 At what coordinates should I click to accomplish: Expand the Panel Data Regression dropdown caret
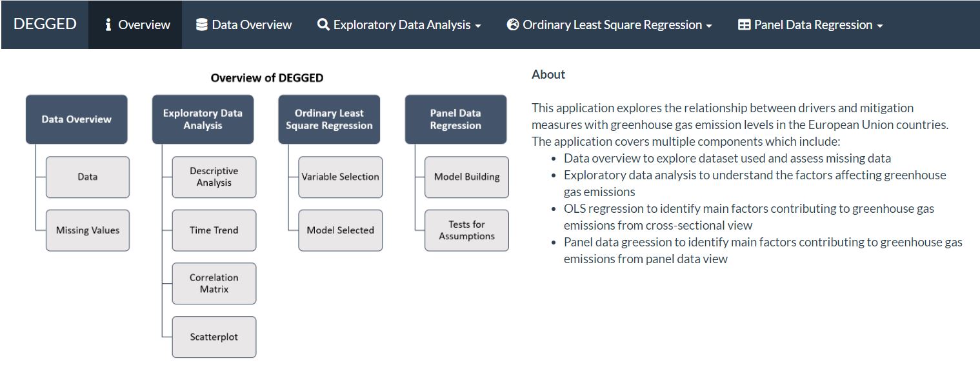[880, 26]
